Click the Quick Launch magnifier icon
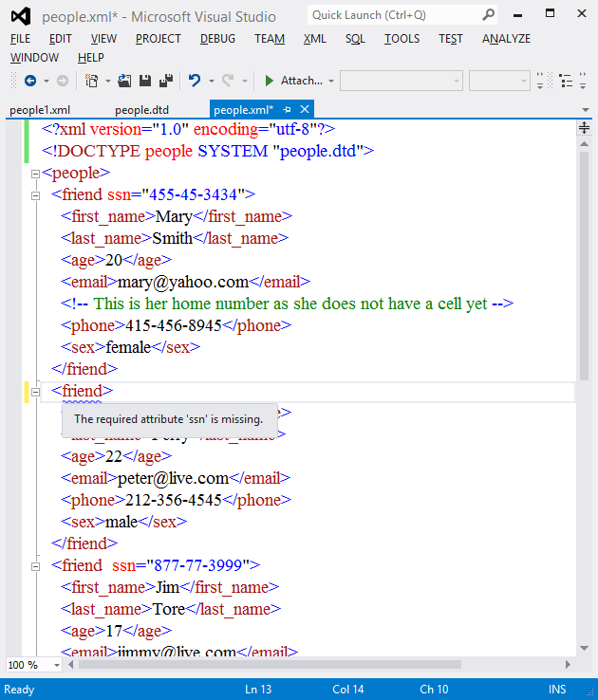The width and height of the screenshot is (598, 700). (489, 15)
